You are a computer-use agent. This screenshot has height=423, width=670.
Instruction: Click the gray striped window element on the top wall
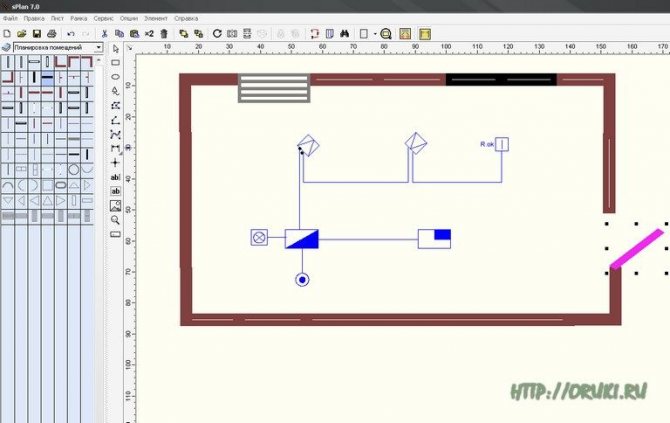274,88
